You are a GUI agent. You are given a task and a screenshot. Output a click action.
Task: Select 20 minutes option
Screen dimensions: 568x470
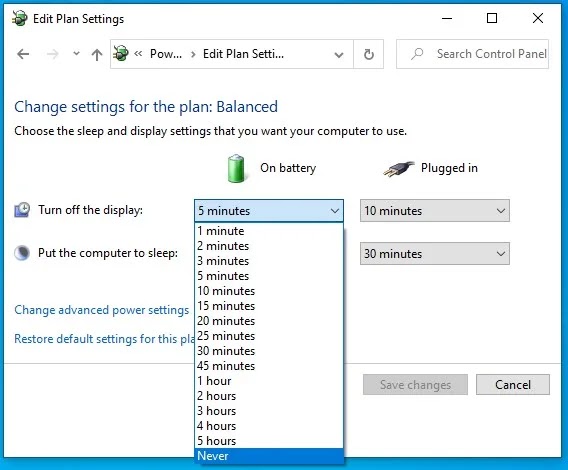pyautogui.click(x=269, y=321)
